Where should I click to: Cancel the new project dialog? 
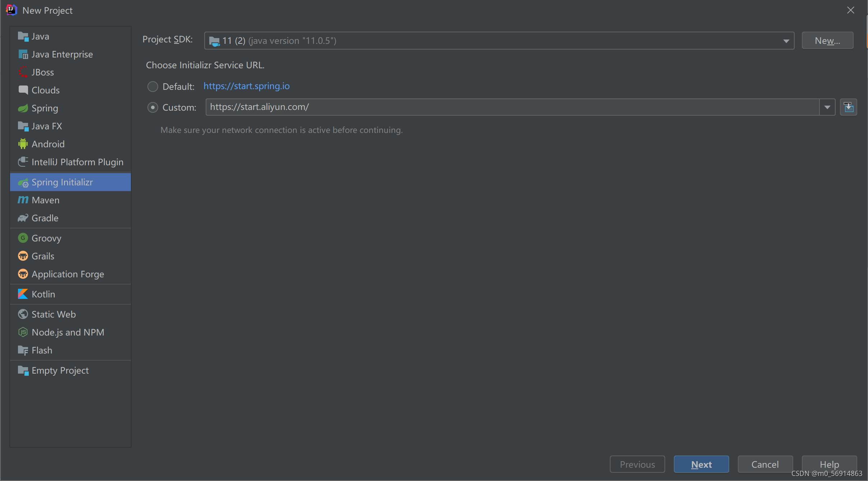[764, 464]
